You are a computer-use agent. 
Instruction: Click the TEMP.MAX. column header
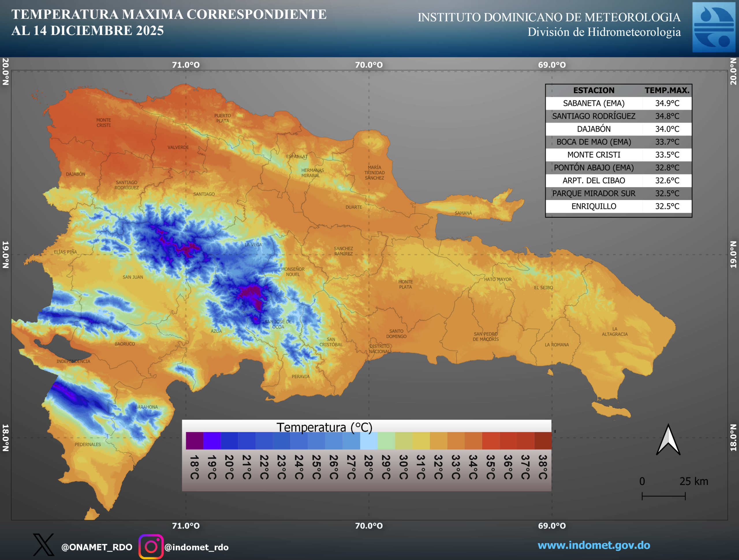(667, 90)
